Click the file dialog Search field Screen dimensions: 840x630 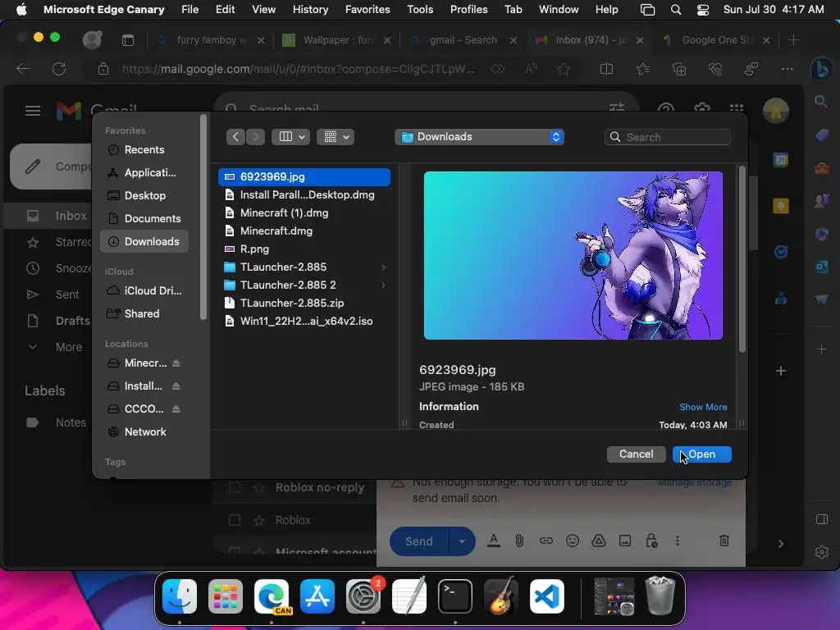[668, 137]
